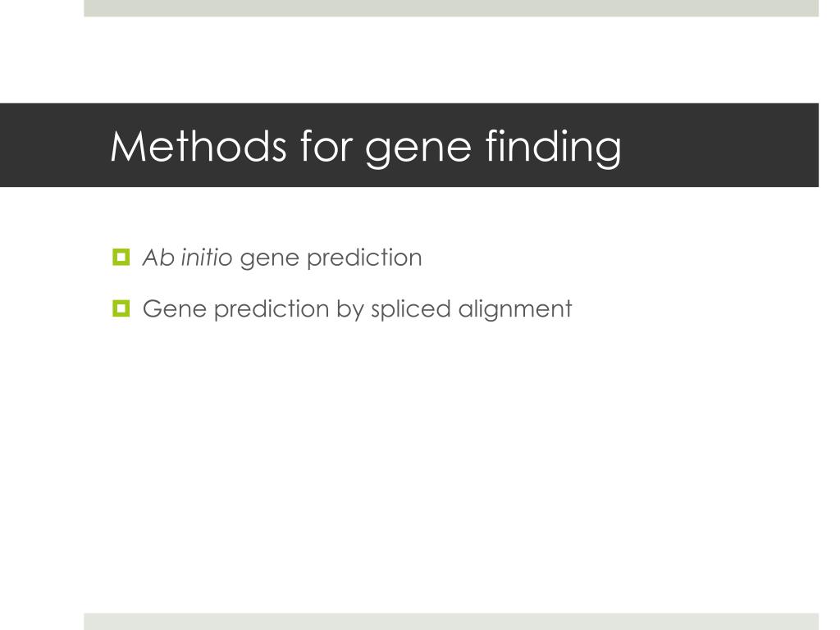The image size is (840, 630).
Task: Click gene in the Ab initio bullet
Action: pyautogui.click(x=269, y=261)
